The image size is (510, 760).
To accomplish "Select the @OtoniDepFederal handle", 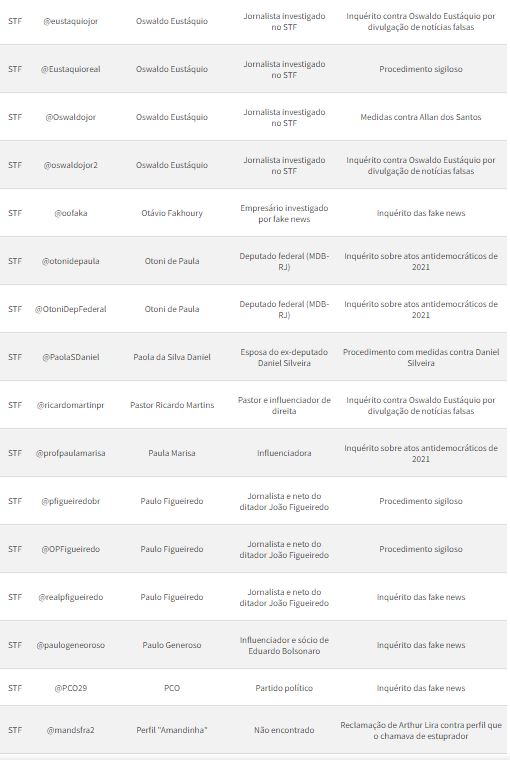I will point(71,309).
